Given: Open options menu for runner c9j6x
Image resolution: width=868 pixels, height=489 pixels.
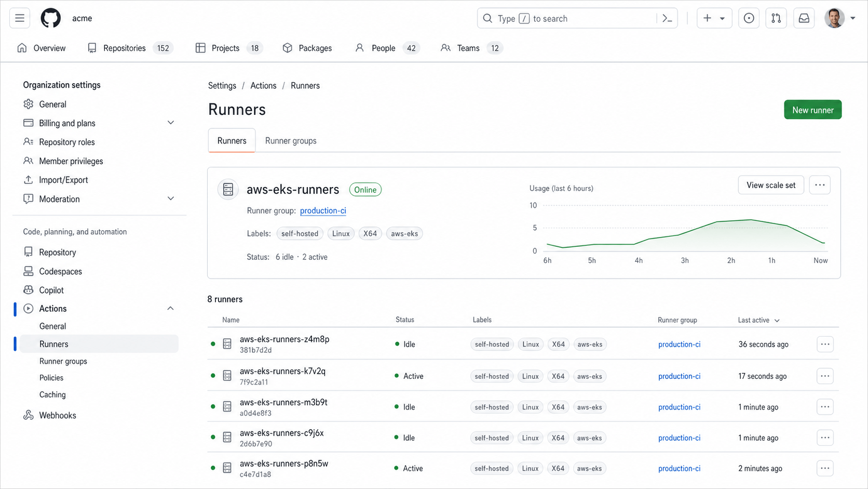Looking at the screenshot, I should pos(825,438).
